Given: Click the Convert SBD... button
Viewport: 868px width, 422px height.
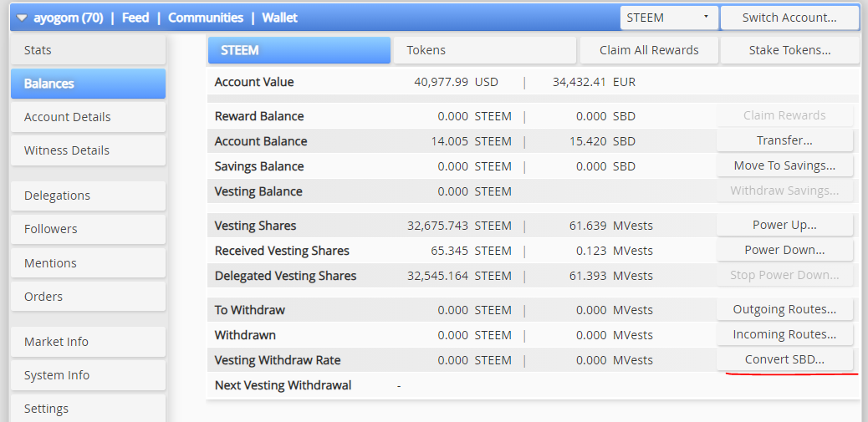Looking at the screenshot, I should tap(784, 359).
